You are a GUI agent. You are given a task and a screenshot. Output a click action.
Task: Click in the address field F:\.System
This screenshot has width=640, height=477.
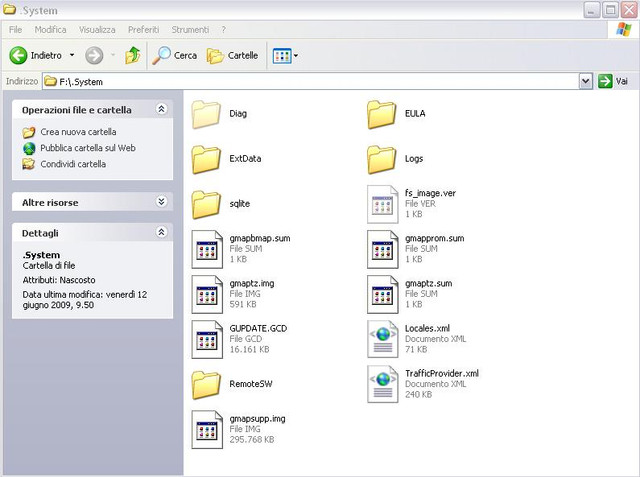click(x=310, y=81)
